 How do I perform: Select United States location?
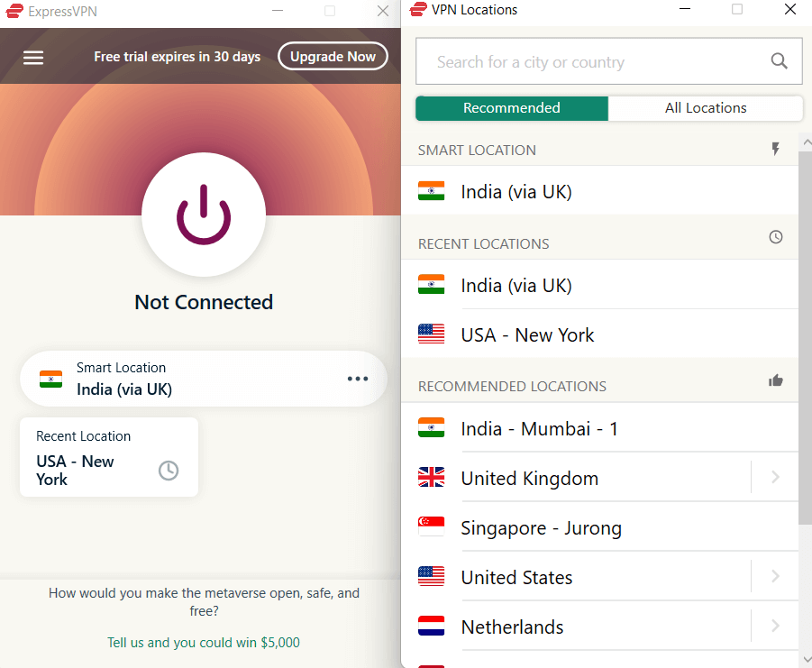point(576,577)
